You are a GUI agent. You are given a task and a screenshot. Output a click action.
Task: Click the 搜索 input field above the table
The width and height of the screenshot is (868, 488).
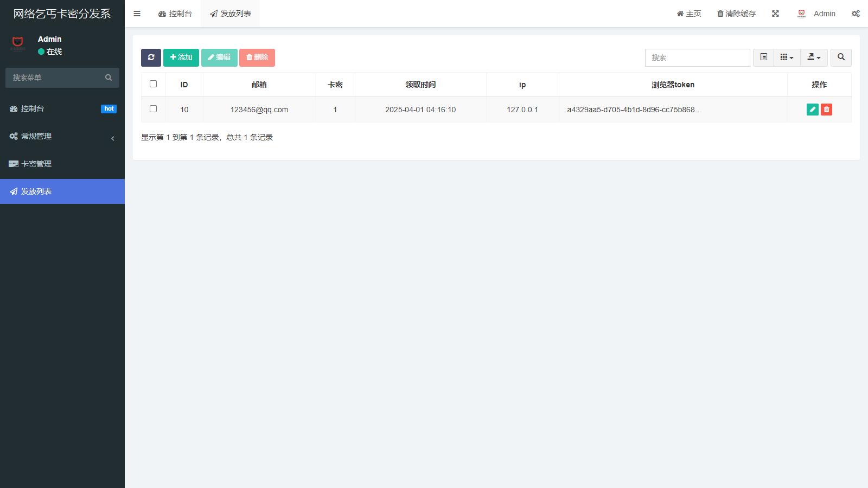point(697,57)
